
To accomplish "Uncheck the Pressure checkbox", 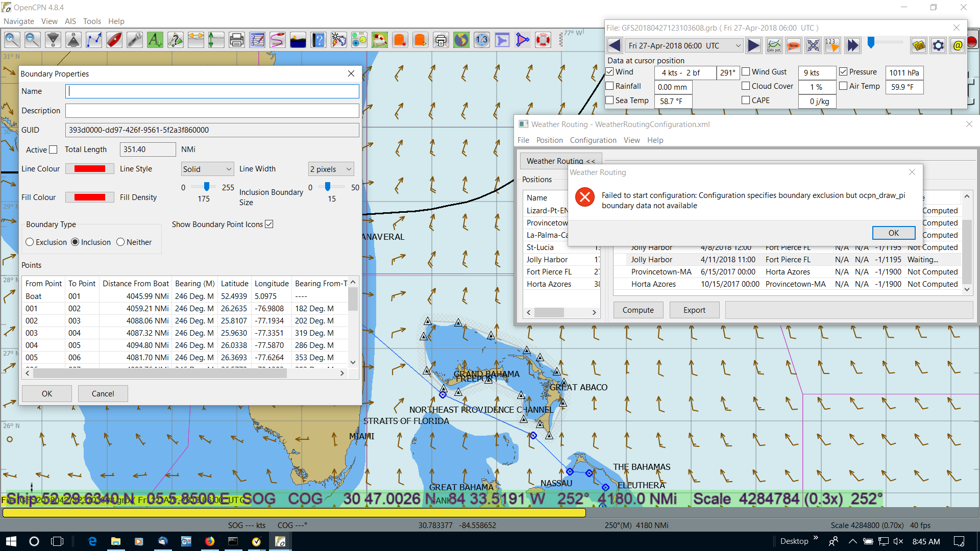I will pyautogui.click(x=843, y=72).
